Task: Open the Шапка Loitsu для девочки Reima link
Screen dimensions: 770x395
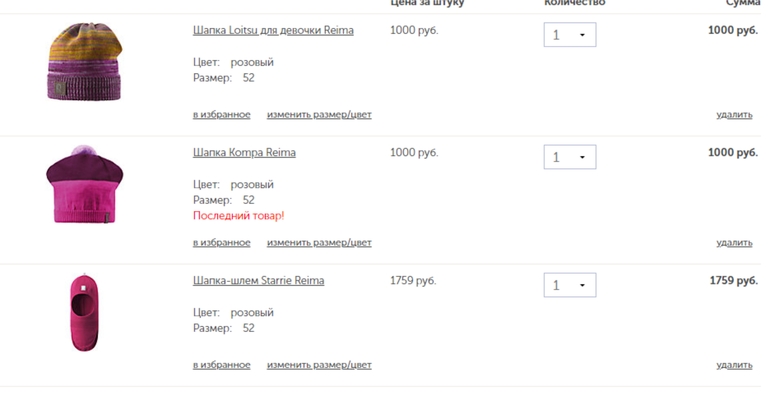Action: 273,30
